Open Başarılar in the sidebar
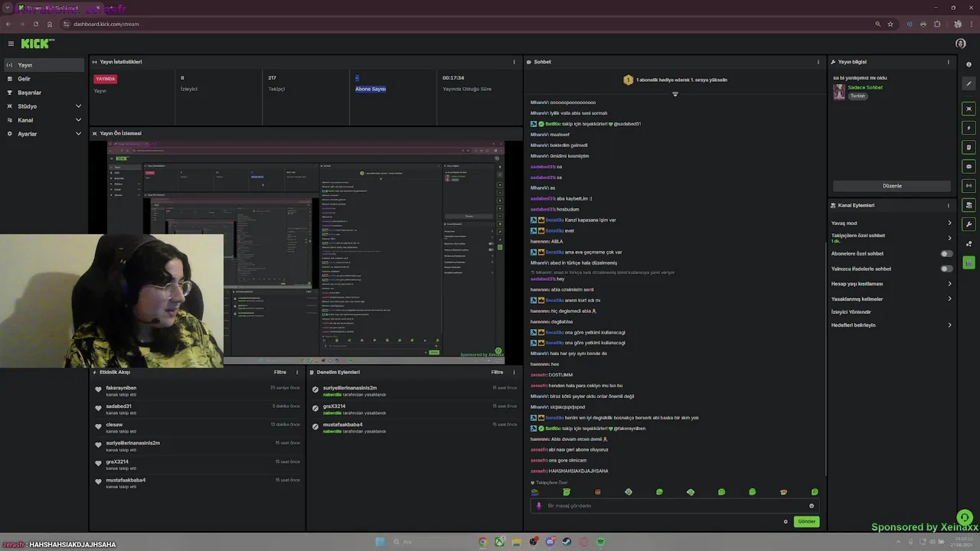Image resolution: width=980 pixels, height=551 pixels. click(x=44, y=93)
